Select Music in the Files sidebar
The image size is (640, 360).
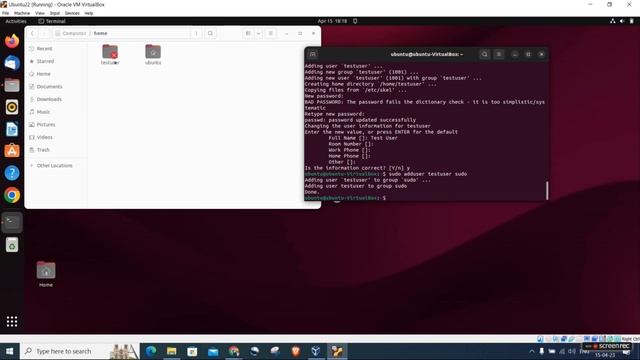[56, 112]
